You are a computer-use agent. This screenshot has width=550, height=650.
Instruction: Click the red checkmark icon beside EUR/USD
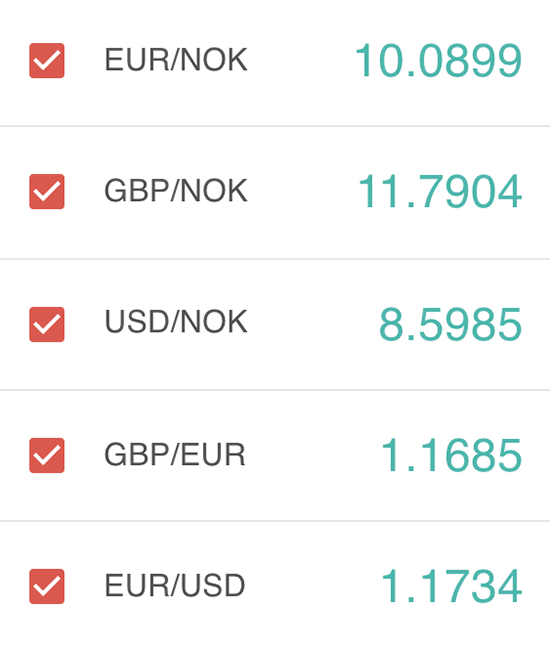click(x=47, y=587)
